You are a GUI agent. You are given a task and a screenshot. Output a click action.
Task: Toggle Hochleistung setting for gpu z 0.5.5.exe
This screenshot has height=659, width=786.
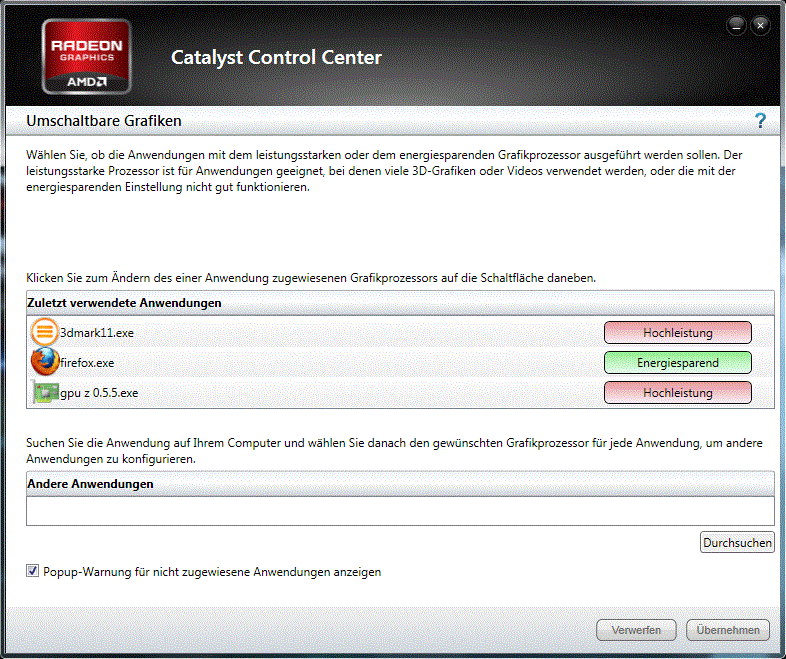(x=678, y=393)
